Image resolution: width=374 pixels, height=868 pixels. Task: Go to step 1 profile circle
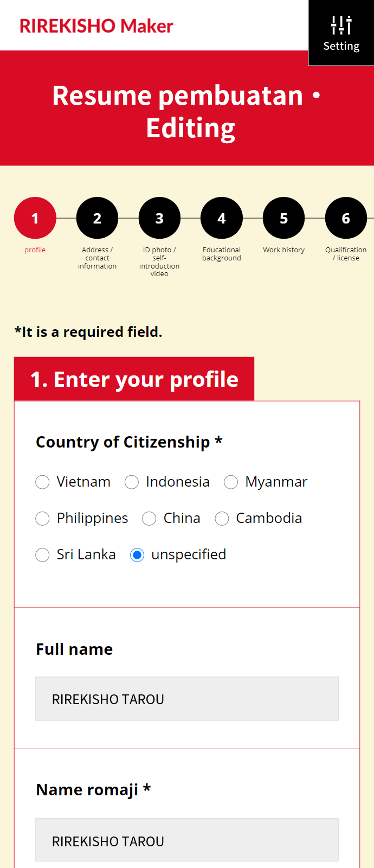pos(35,218)
